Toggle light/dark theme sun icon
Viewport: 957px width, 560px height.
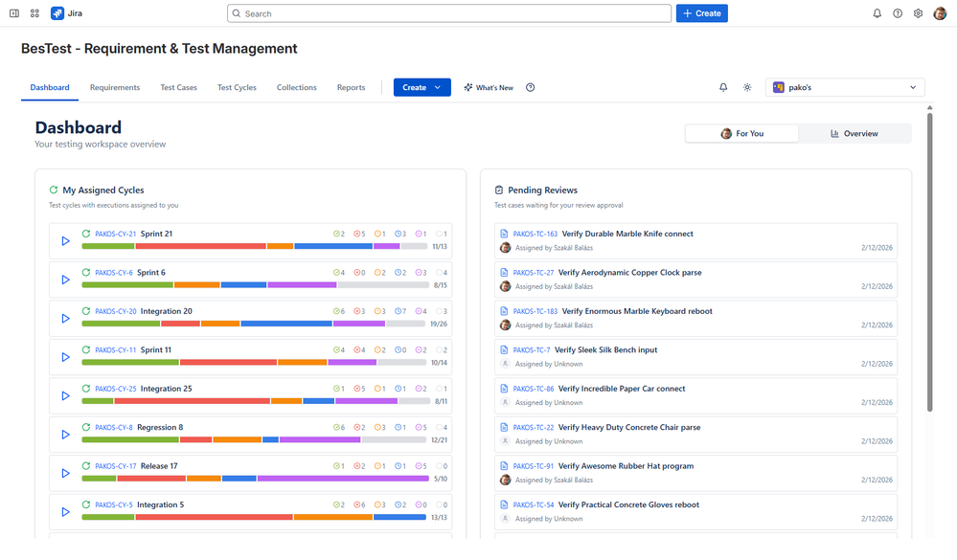click(747, 87)
